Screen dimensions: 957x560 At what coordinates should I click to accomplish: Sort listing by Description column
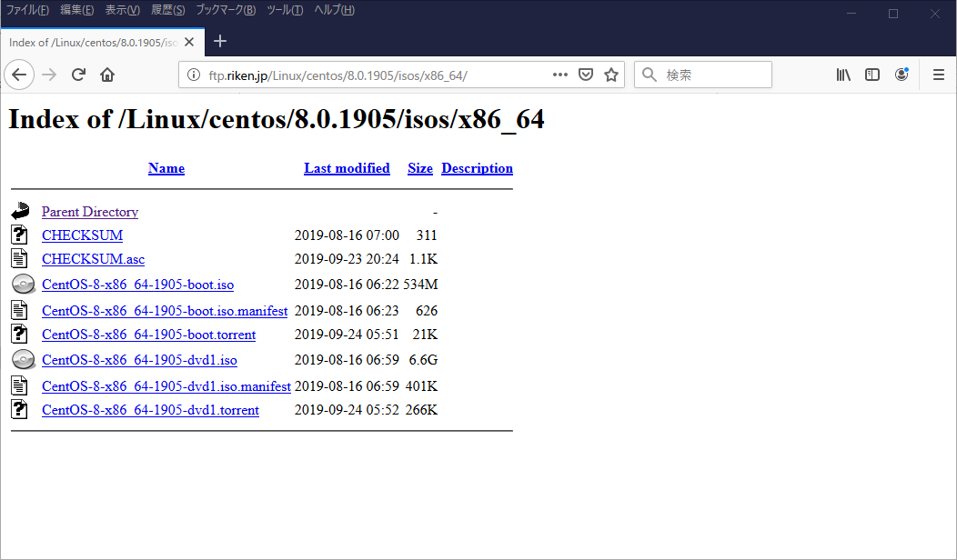(x=477, y=168)
